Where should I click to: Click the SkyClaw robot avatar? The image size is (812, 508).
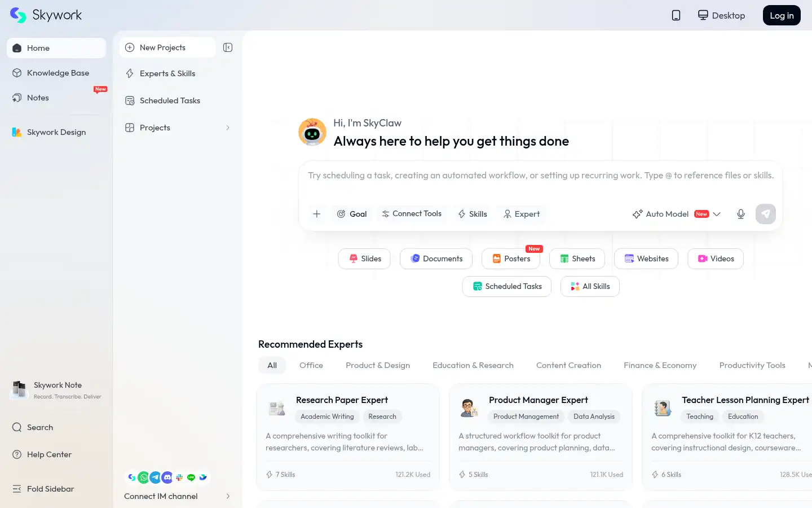click(312, 132)
